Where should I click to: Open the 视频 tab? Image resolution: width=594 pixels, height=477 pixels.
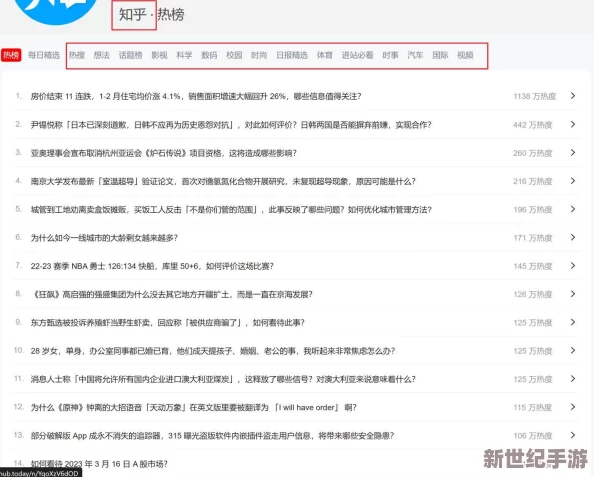pyautogui.click(x=465, y=55)
